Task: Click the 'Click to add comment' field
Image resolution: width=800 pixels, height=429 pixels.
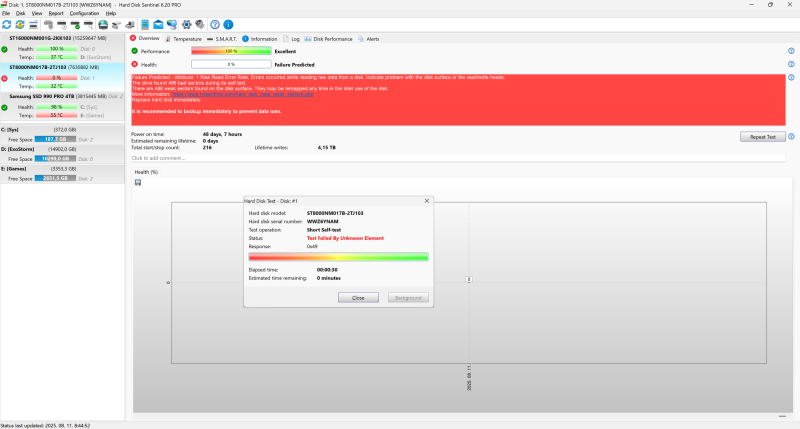Action: 458,158
